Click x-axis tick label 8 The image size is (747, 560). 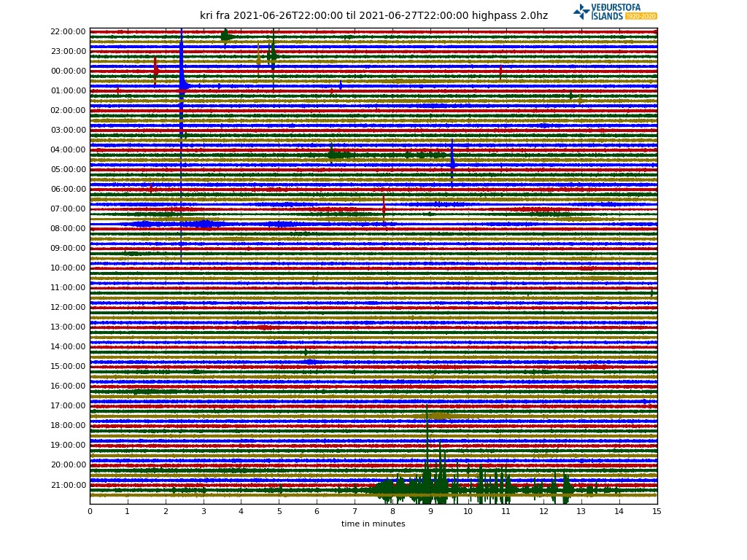coord(392,511)
